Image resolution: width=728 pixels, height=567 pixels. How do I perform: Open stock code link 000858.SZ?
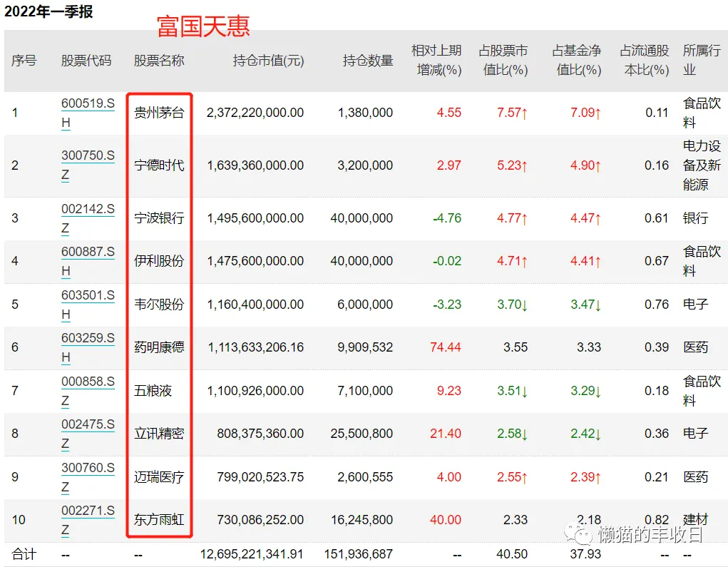tap(88, 391)
